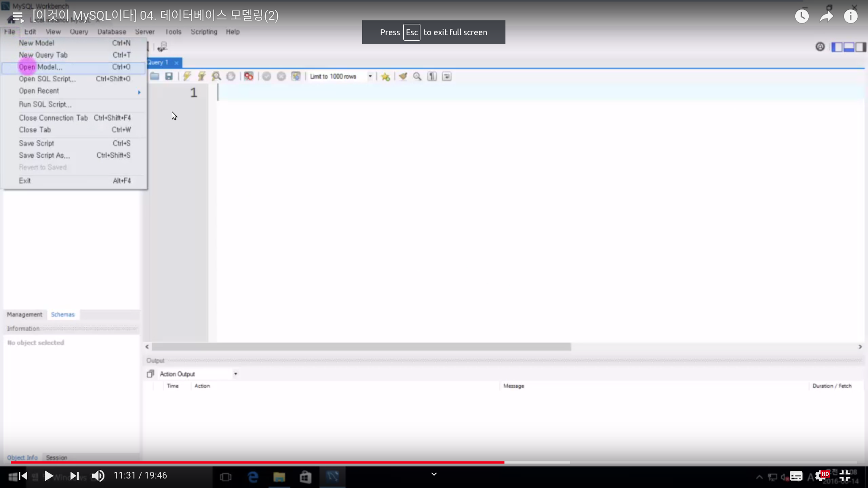Open the Limit to 1000 rows dropdown
Image resolution: width=868 pixels, height=488 pixels.
[x=341, y=76]
